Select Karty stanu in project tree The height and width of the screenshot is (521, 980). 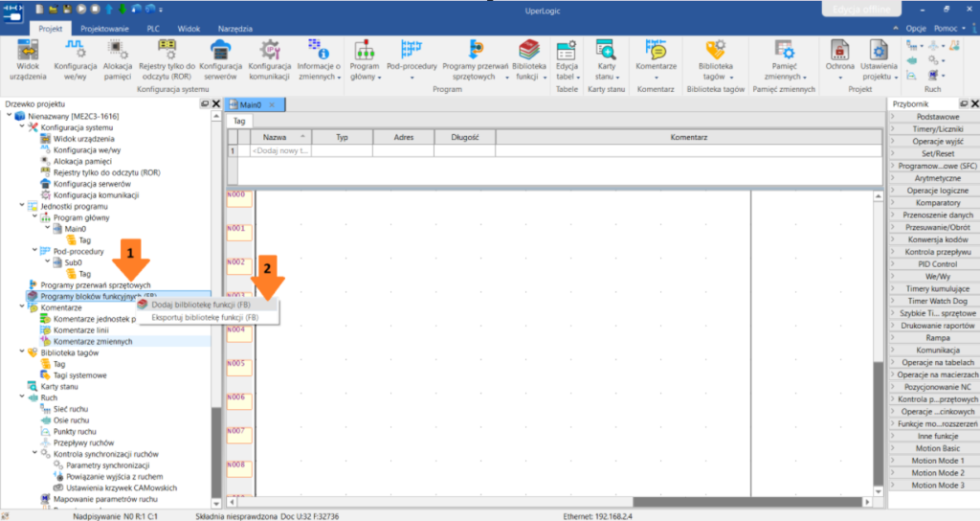[x=58, y=387]
